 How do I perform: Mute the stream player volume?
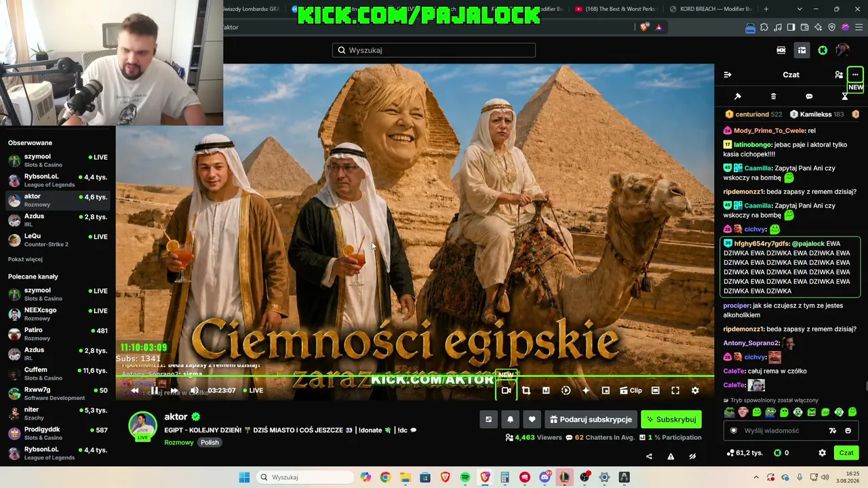[194, 390]
